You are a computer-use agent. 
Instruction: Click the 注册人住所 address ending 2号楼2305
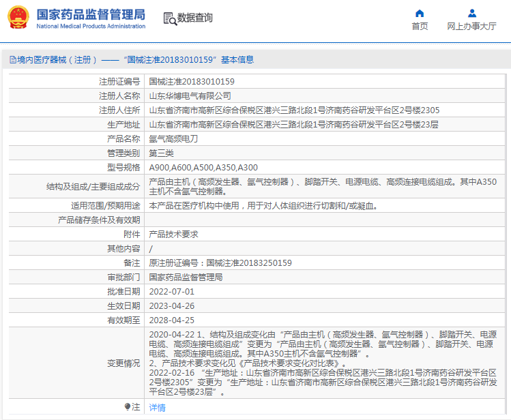294,110
